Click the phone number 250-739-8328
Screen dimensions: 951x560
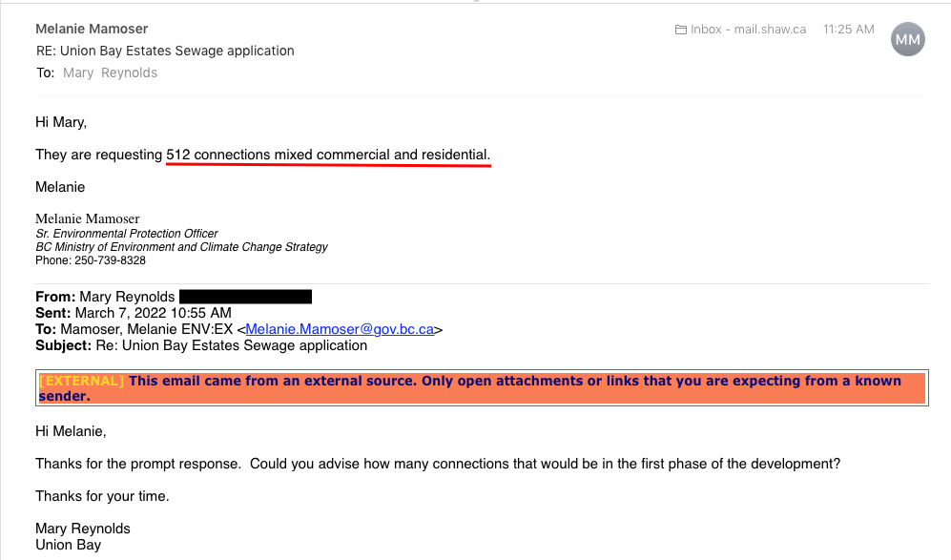click(110, 260)
